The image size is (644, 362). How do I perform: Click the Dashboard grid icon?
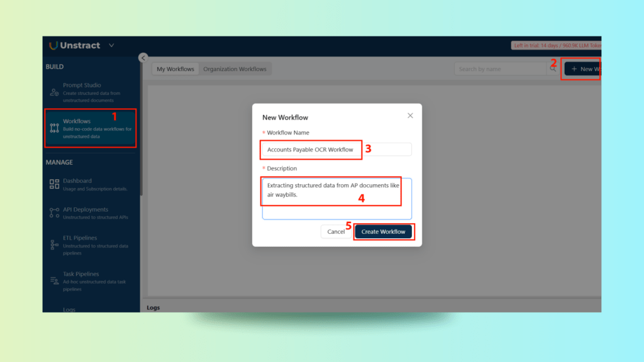(54, 184)
